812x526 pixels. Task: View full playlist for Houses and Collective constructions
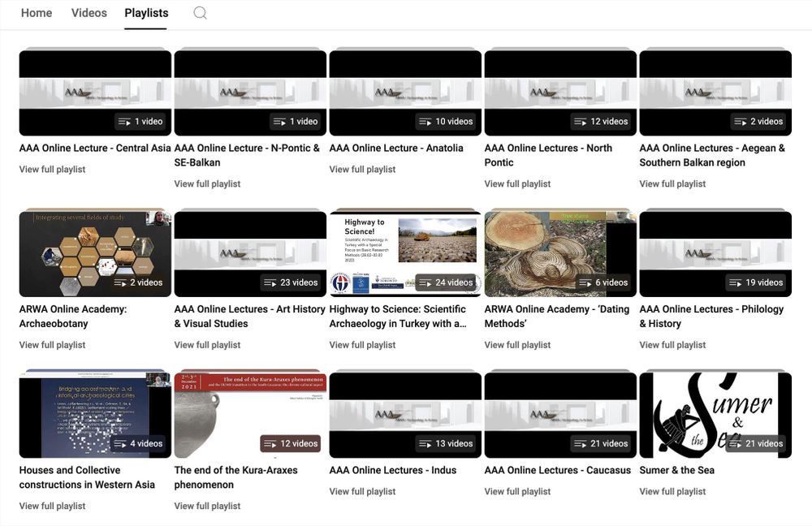[x=52, y=506]
